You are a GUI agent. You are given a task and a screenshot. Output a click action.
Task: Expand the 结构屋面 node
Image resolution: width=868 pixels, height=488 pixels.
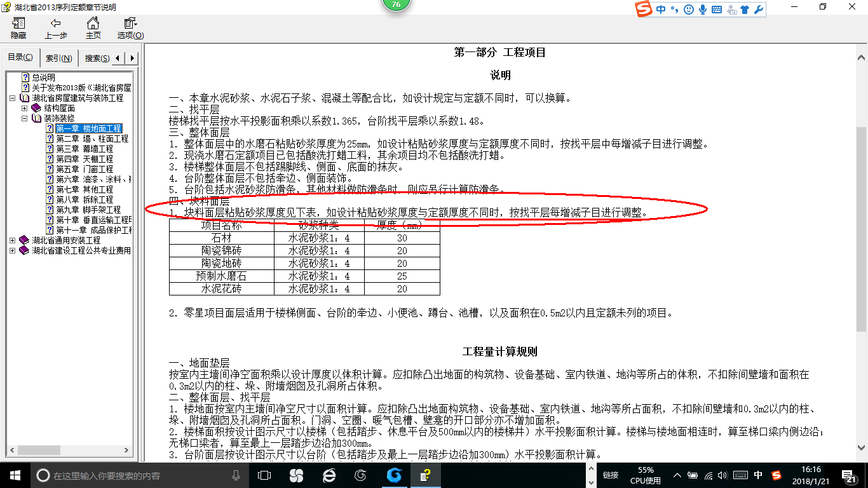(x=24, y=108)
